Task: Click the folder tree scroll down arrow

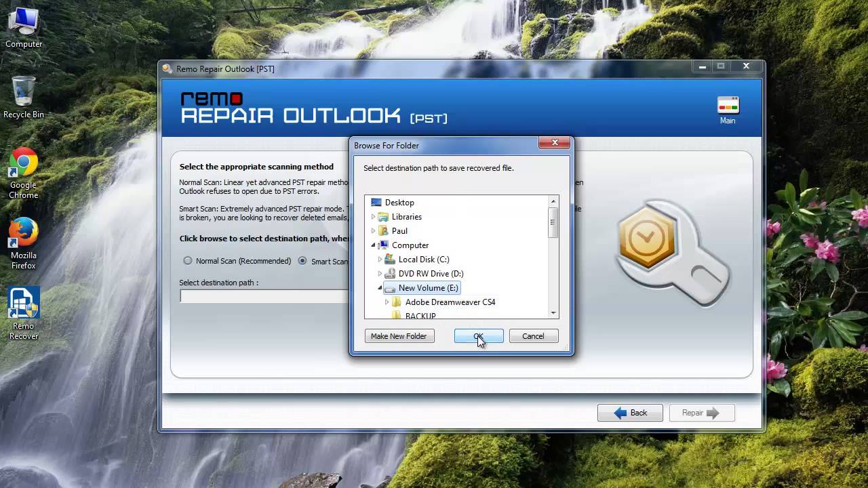Action: [x=553, y=313]
